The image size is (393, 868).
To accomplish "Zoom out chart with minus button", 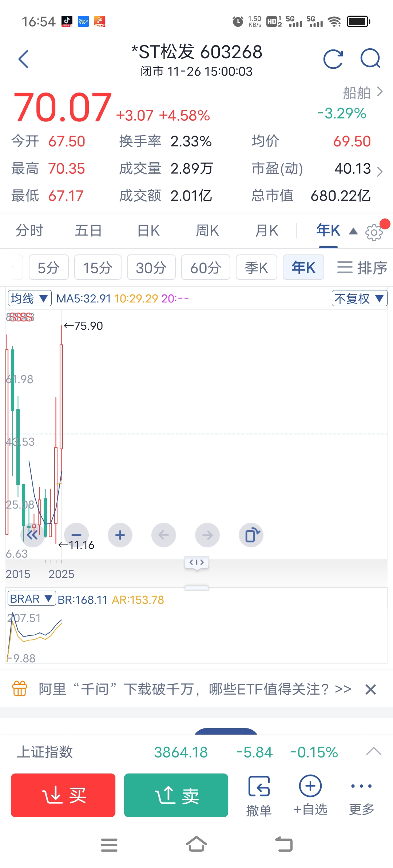I will [76, 535].
